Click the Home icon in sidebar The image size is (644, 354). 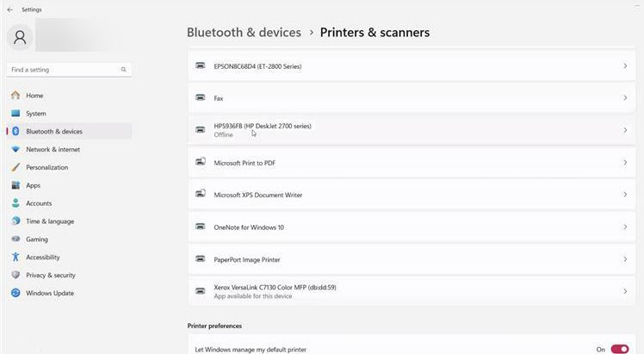(x=15, y=96)
